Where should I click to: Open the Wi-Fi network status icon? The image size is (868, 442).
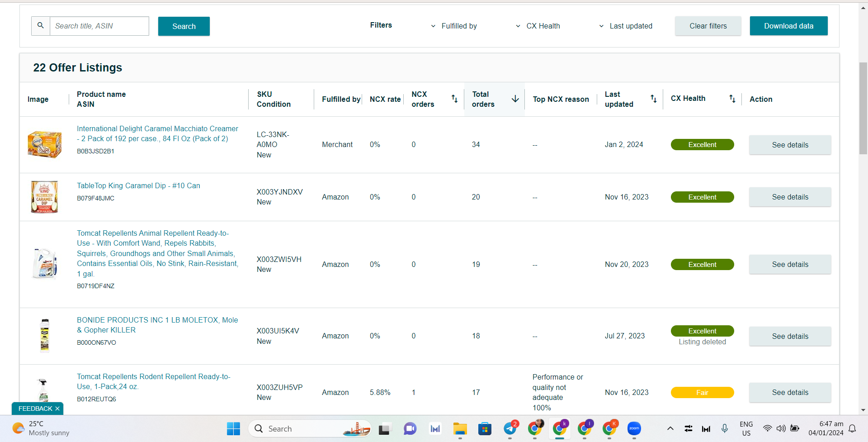[x=767, y=428]
